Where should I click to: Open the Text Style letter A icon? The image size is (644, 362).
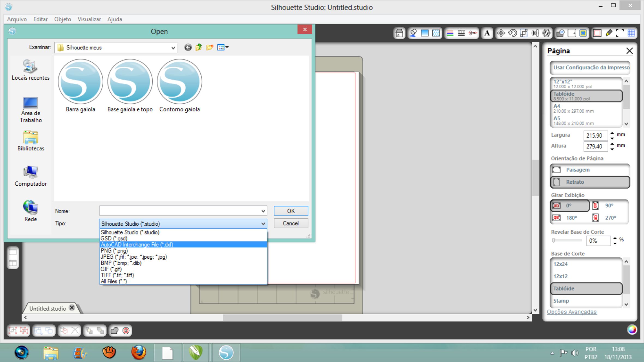(x=487, y=33)
